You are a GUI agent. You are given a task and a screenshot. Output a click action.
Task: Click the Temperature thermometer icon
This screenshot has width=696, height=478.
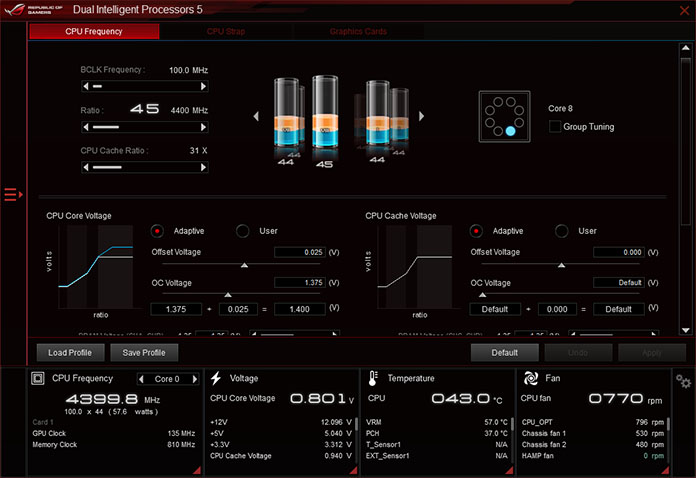click(373, 379)
